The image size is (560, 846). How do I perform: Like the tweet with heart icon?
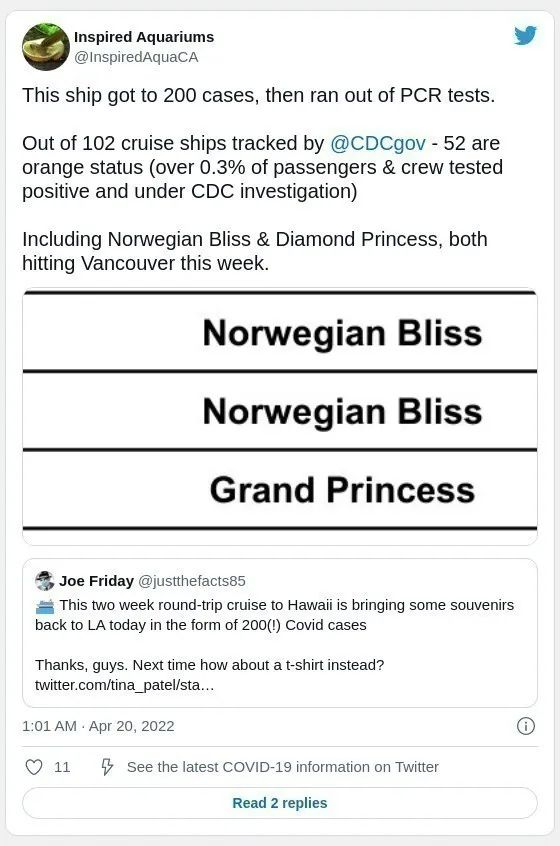click(34, 767)
